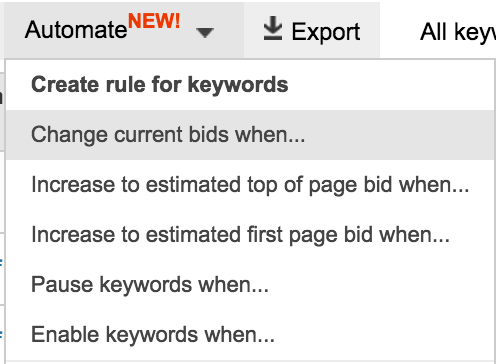Click the Export text label
The height and width of the screenshot is (364, 496).
pos(326,32)
